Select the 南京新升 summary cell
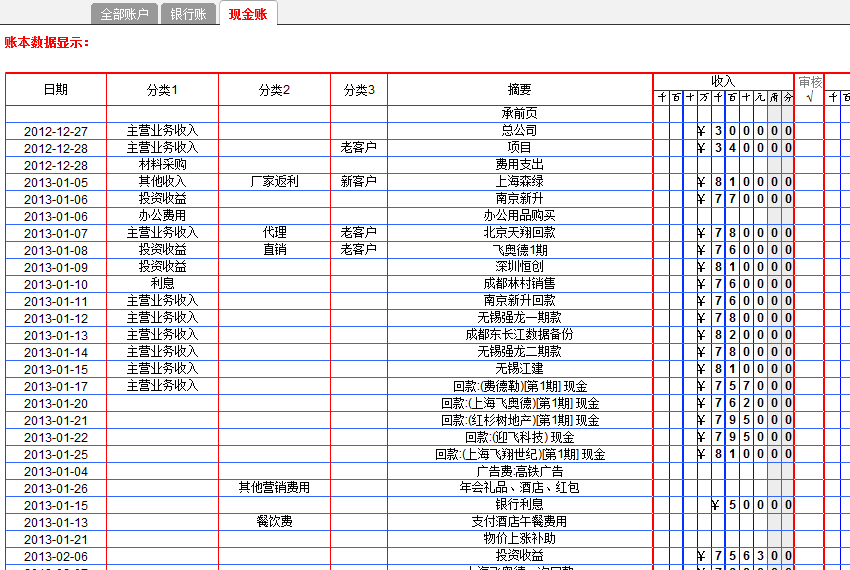Screen dimensions: 850x570 pyautogui.click(x=520, y=199)
